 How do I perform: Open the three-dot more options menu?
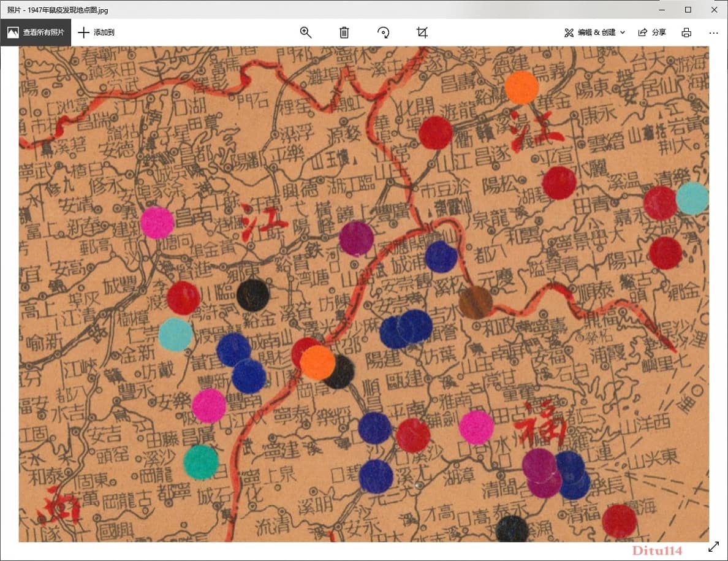tap(714, 32)
